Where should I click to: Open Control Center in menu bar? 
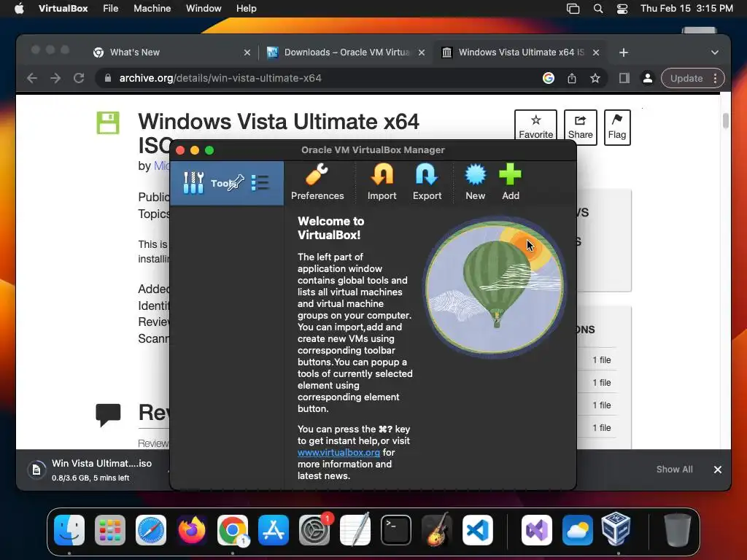click(x=622, y=9)
